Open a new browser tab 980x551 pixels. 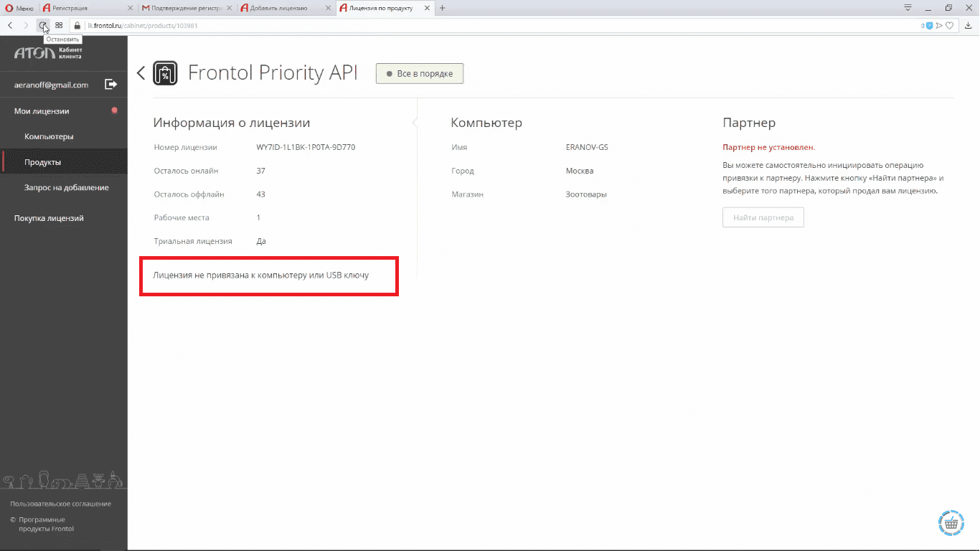point(442,8)
